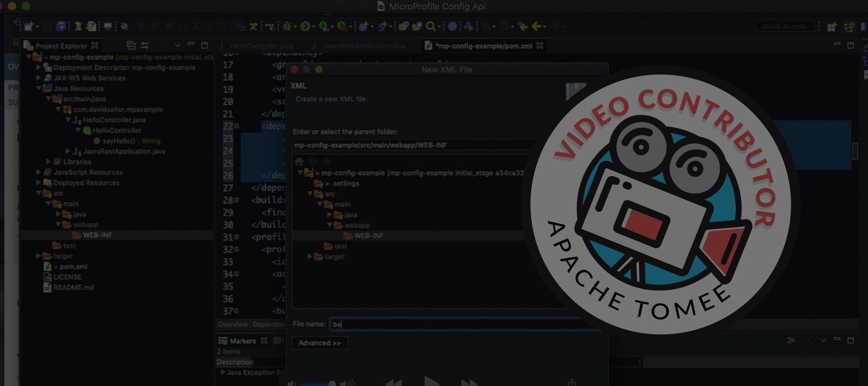Click Collapse All in Project Explorer

tap(131, 45)
